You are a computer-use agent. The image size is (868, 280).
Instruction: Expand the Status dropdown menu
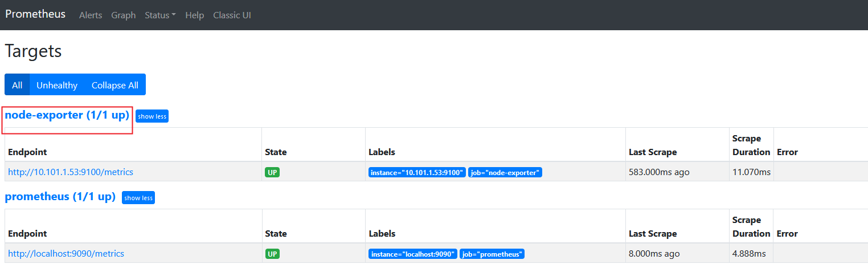coord(160,15)
